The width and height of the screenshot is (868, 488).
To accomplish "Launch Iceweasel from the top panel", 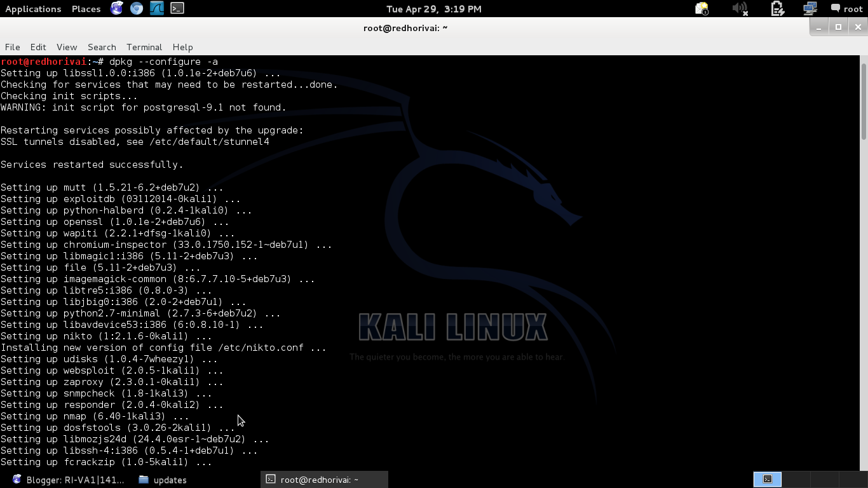I will pyautogui.click(x=116, y=9).
